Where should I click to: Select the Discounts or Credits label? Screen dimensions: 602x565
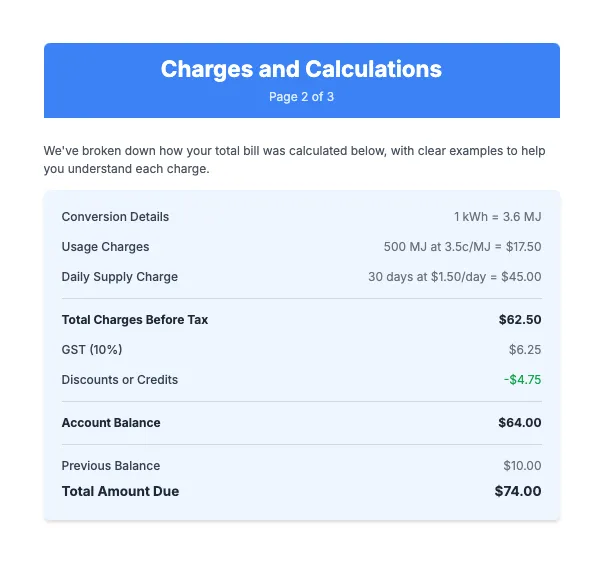tap(120, 380)
